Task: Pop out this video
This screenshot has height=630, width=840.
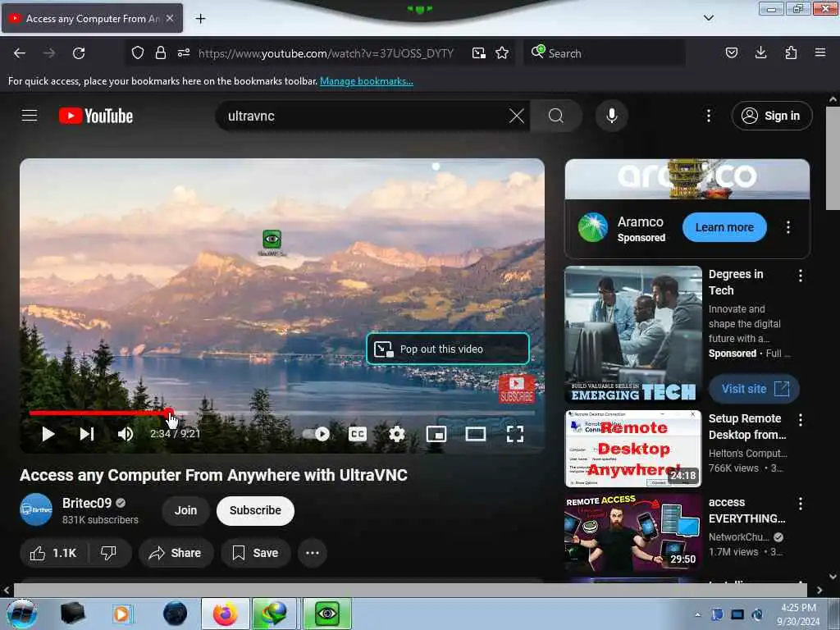Action: tap(448, 349)
